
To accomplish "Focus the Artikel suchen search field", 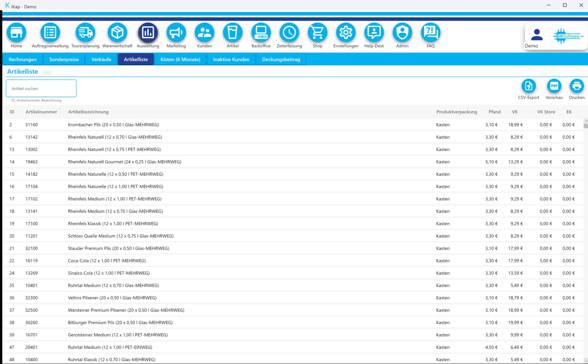I will pos(41,89).
